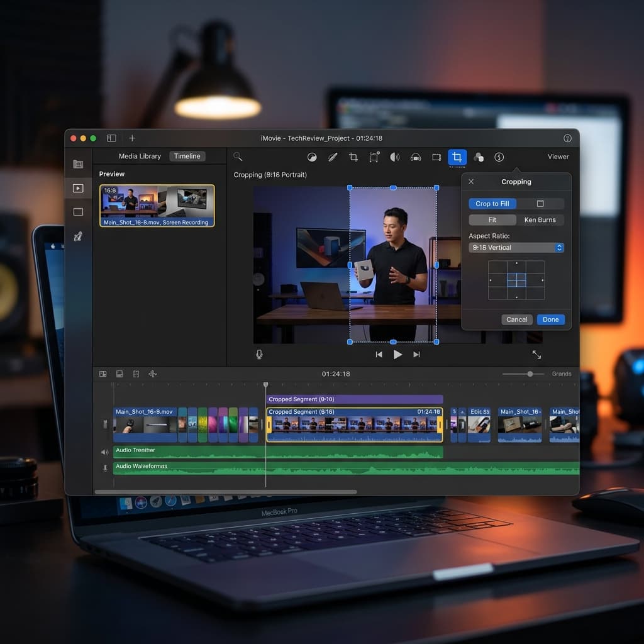Select the voiceover microphone icon
644x644 pixels.
tap(258, 353)
